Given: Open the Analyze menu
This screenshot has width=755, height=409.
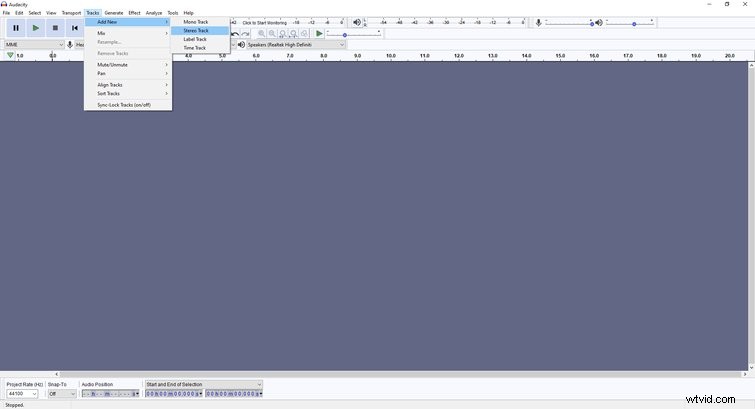Looking at the screenshot, I should [154, 13].
